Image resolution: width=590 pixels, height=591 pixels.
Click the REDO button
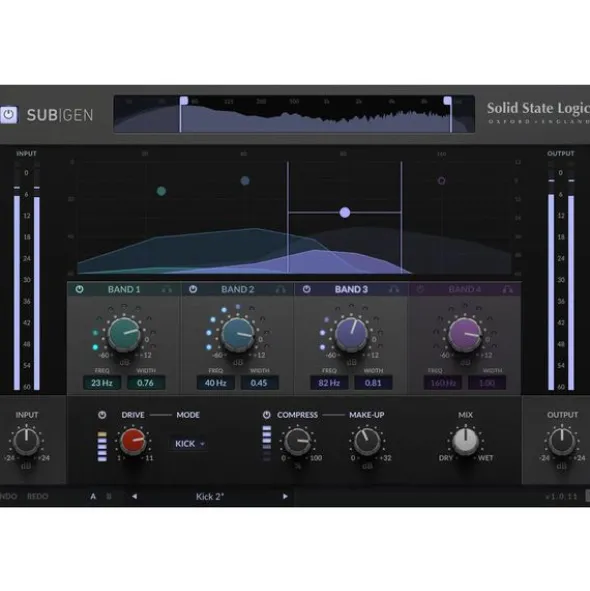tap(38, 496)
